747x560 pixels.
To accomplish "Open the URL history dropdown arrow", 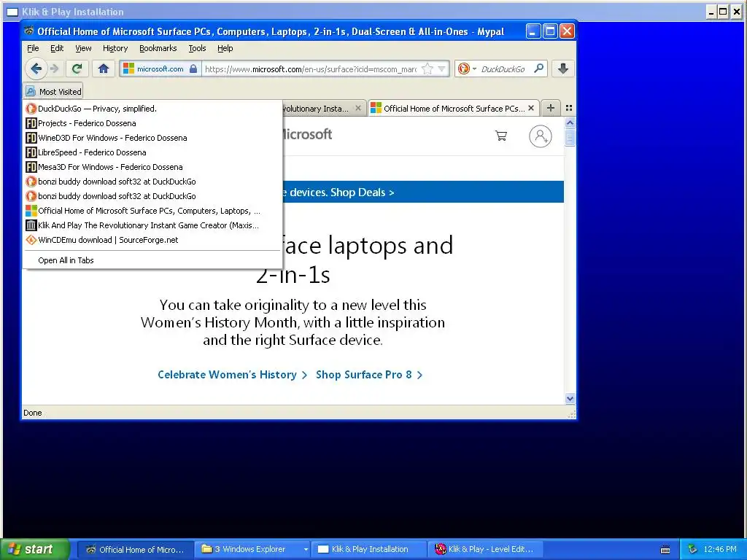I will [441, 69].
